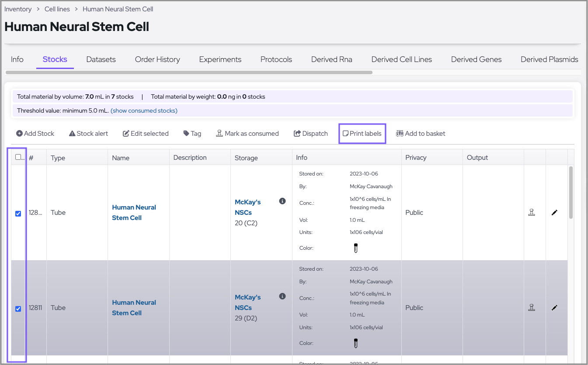Click the Add Stock plus icon
Viewport: 588px width, 365px height.
click(19, 134)
